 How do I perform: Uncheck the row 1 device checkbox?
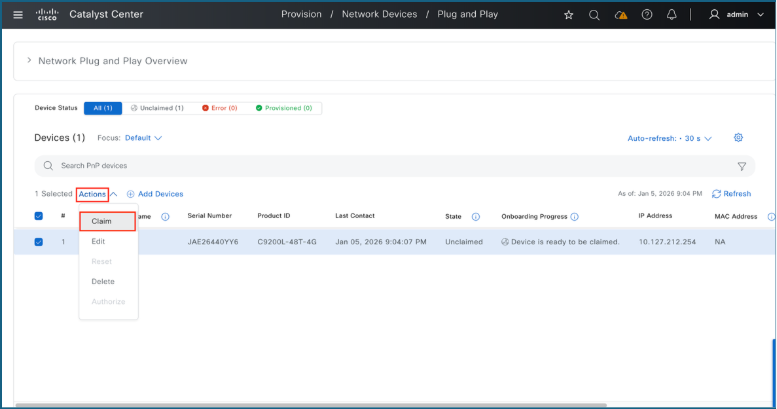point(39,242)
